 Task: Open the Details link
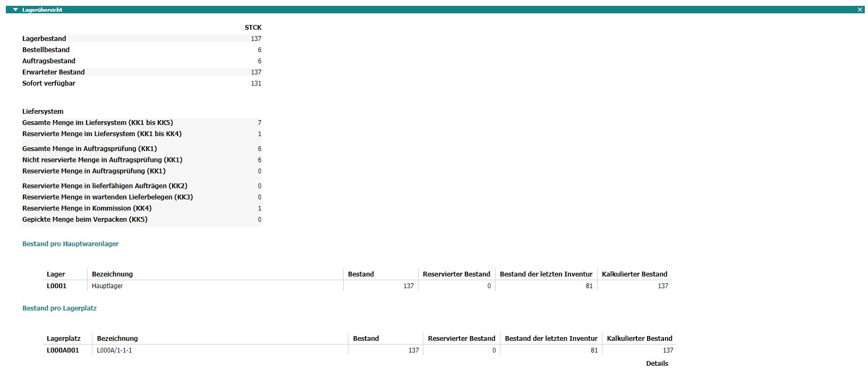click(657, 363)
